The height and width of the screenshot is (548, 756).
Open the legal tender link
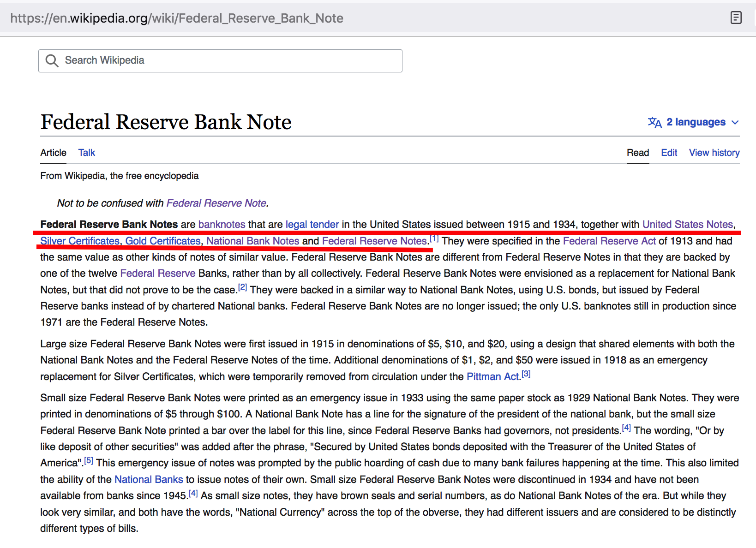click(312, 224)
